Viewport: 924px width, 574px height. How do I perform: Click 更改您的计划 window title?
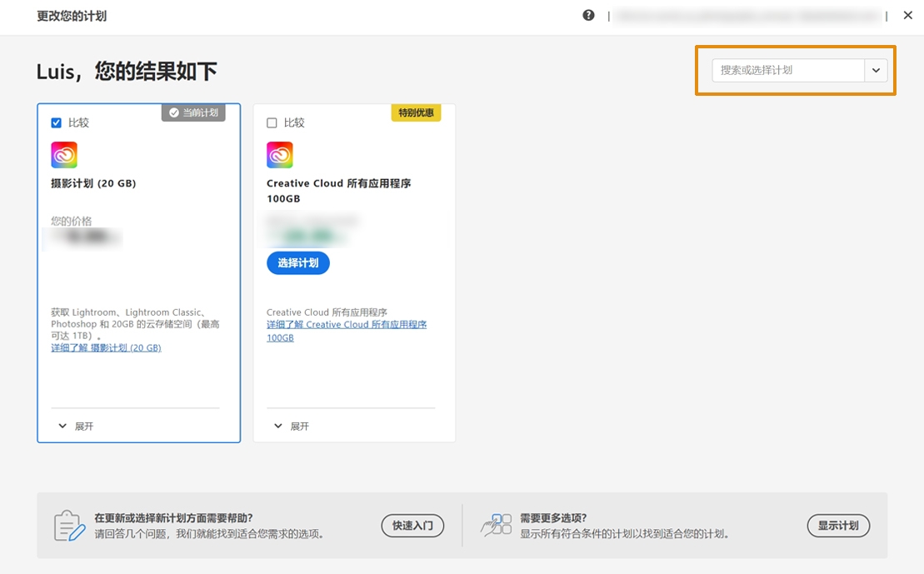pos(72,16)
